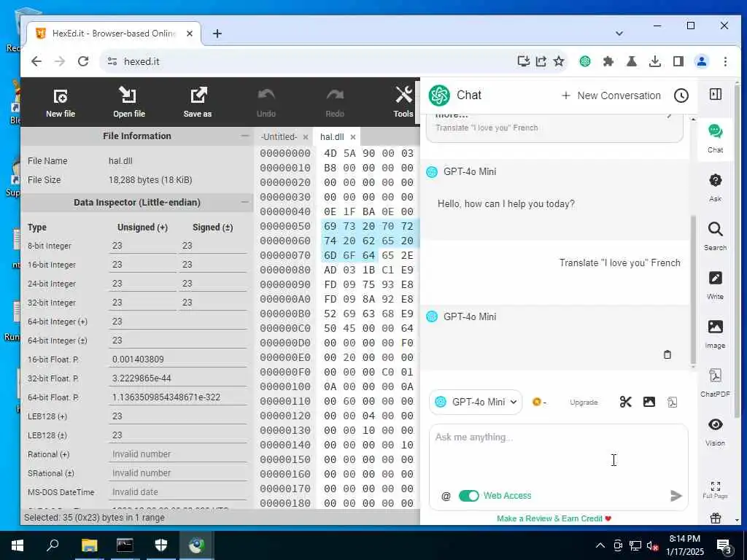This screenshot has height=560, width=747.
Task: Open Windows Start menu
Action: pos(18,545)
